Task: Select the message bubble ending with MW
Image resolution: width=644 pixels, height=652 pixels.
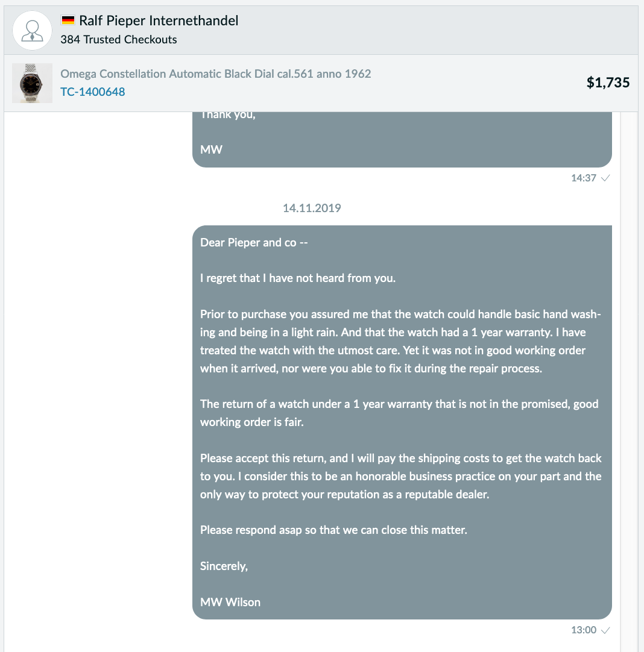Action: pos(402,139)
